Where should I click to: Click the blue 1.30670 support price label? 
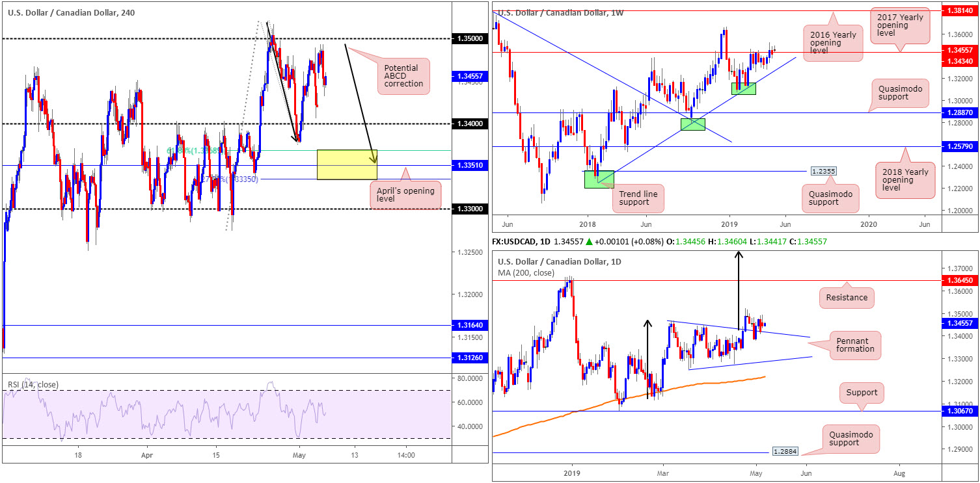point(960,411)
